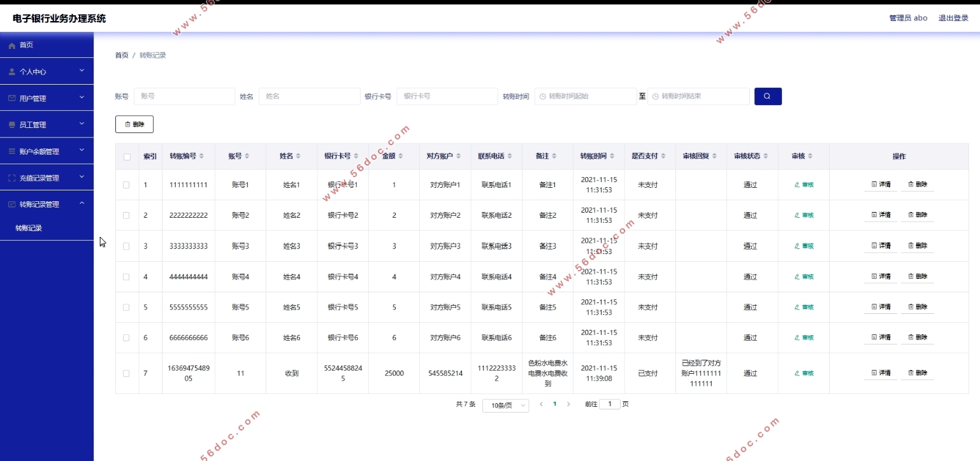Viewport: 980px width, 461px height.
Task: Sort by 是否支付 column arrows
Action: click(x=663, y=156)
